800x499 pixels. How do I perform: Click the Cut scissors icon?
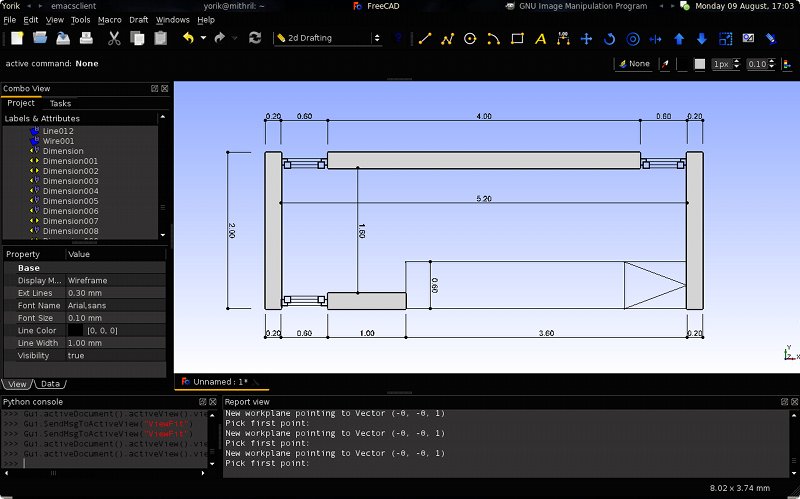[x=113, y=39]
